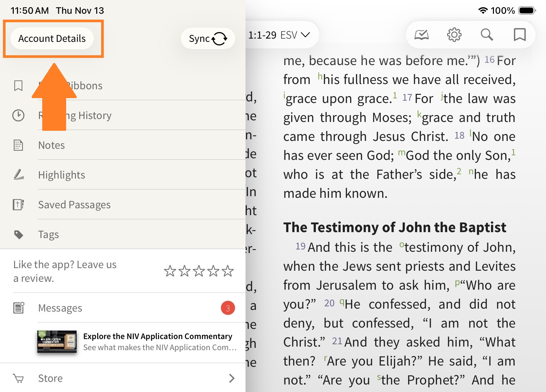This screenshot has width=546, height=392.
Task: Tap the search magnifying glass icon
Action: (x=487, y=35)
